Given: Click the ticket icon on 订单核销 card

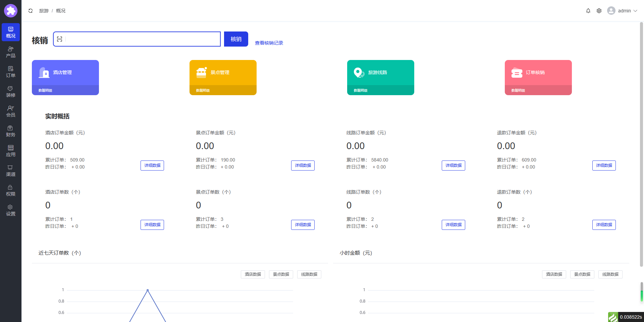Looking at the screenshot, I should 517,73.
